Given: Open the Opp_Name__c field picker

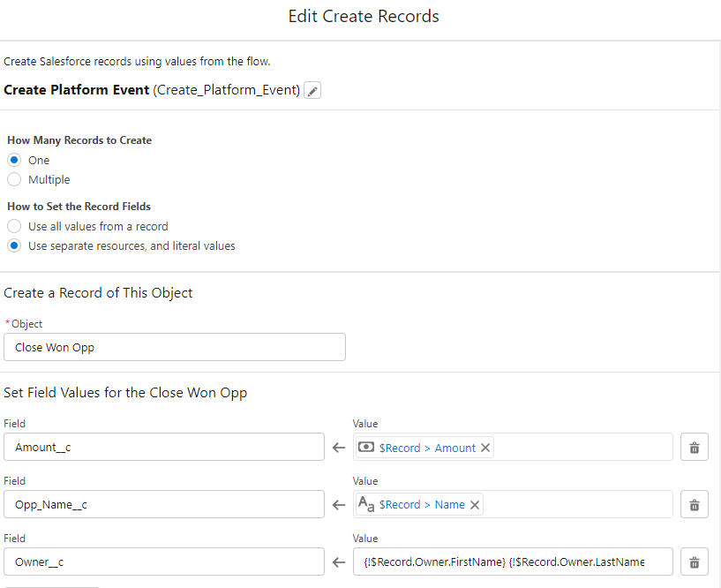Looking at the screenshot, I should click(164, 505).
